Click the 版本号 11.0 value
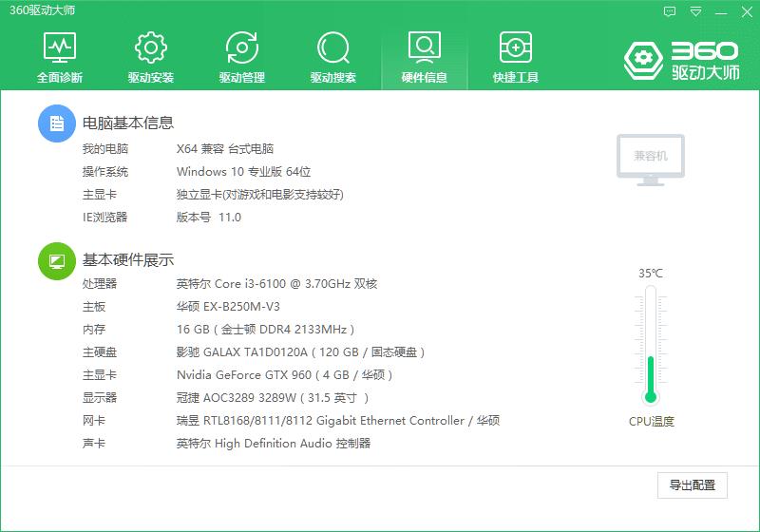This screenshot has width=760, height=532. click(x=208, y=217)
